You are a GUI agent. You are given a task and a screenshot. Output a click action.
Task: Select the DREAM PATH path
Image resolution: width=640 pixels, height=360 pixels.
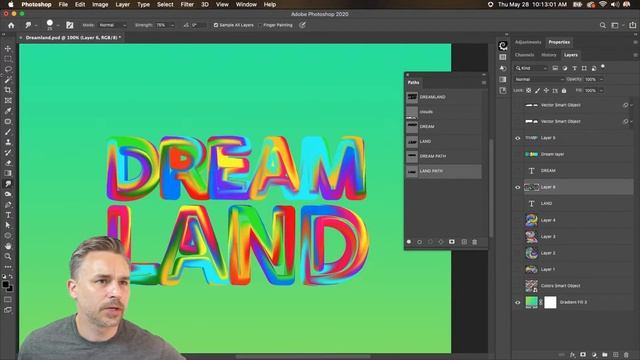pos(444,156)
